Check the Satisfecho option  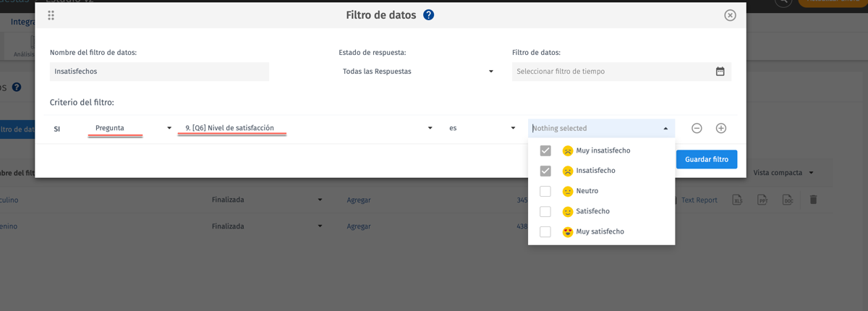pyautogui.click(x=545, y=212)
